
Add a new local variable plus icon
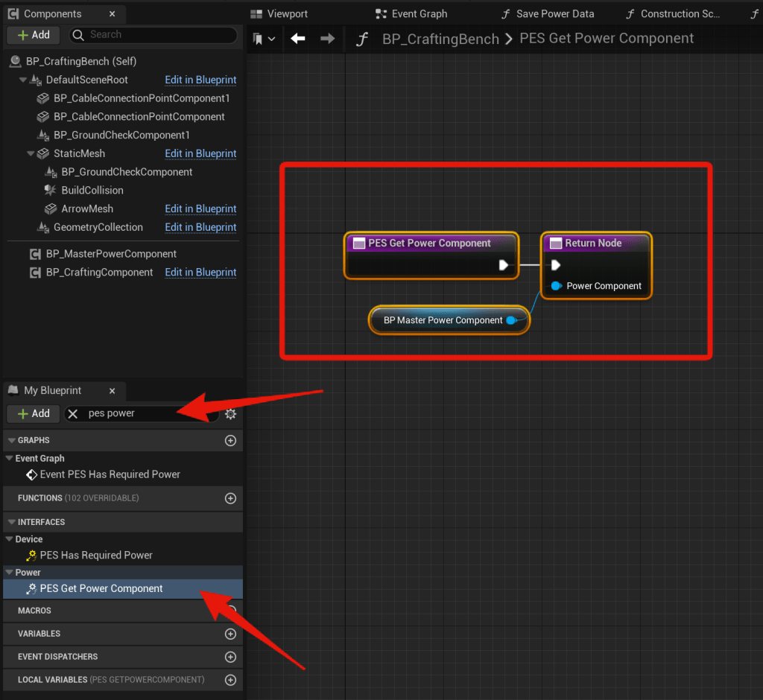pyautogui.click(x=230, y=680)
